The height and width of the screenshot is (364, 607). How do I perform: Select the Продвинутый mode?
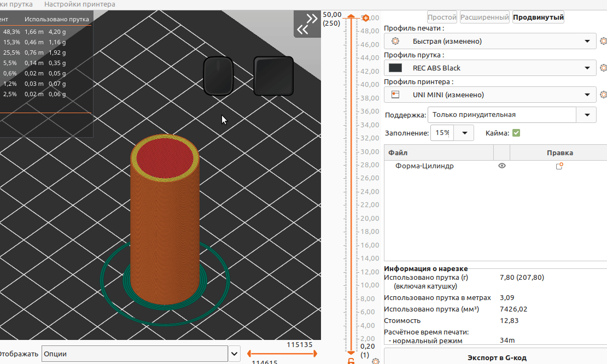(x=539, y=17)
